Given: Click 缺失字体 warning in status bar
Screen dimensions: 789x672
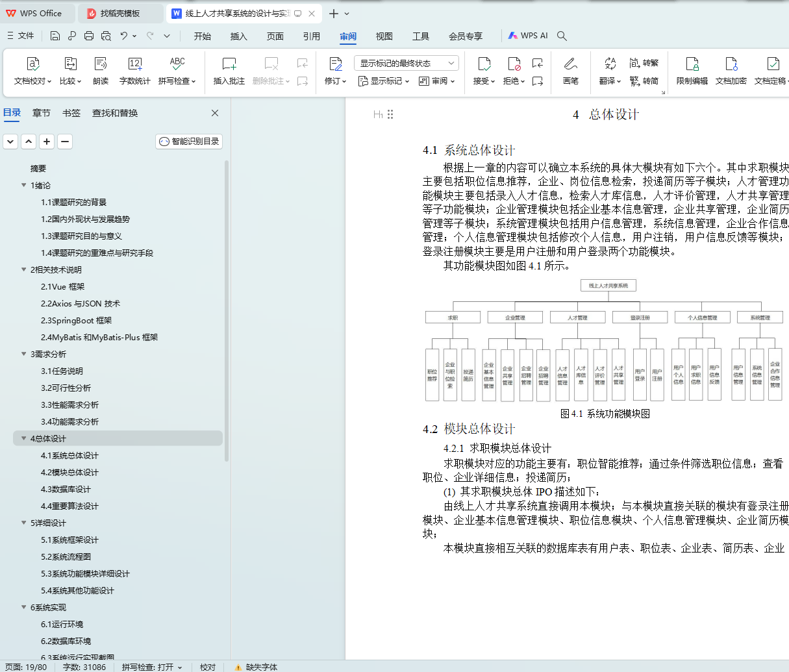Looking at the screenshot, I should 256,667.
